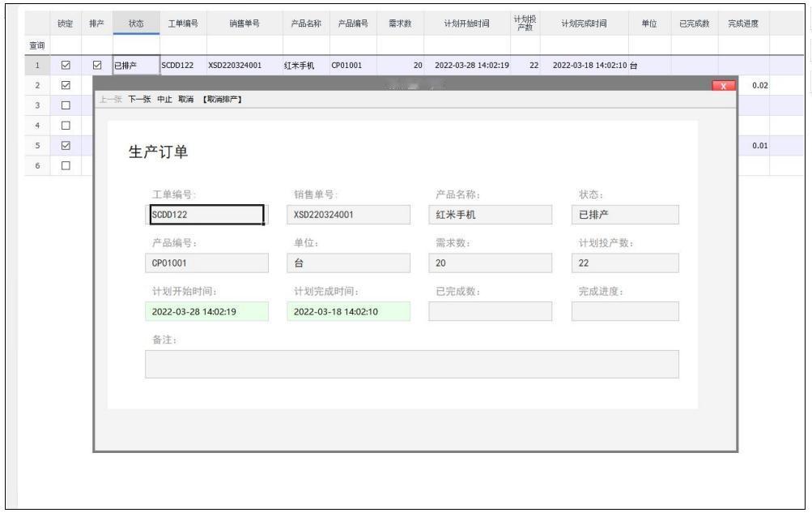Select the 工单编号 field containing SCDD122

coord(206,215)
